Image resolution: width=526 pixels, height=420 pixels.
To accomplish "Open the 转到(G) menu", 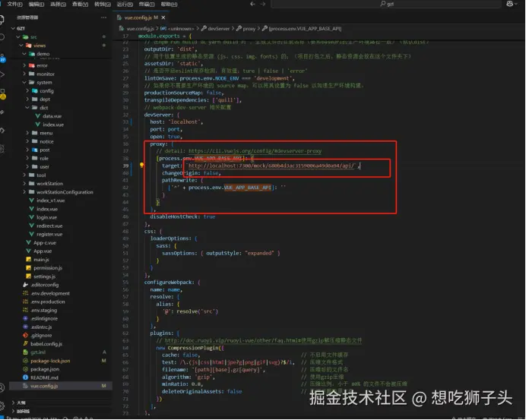I will click(103, 4).
